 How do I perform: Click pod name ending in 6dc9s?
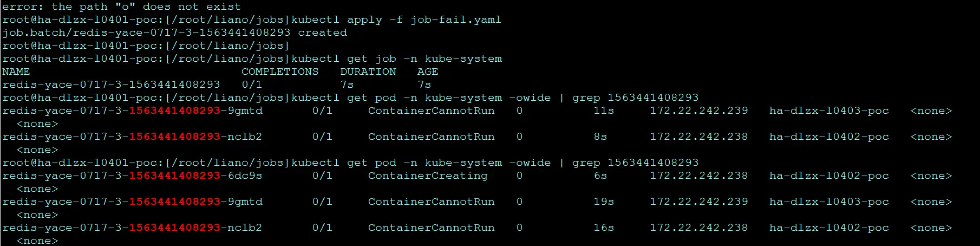tap(132, 176)
